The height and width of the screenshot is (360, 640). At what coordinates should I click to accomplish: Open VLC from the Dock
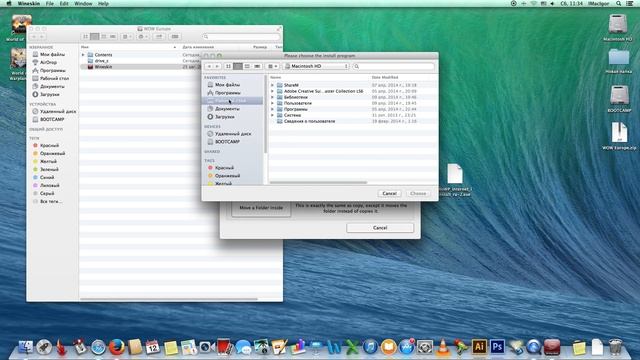tap(443, 347)
